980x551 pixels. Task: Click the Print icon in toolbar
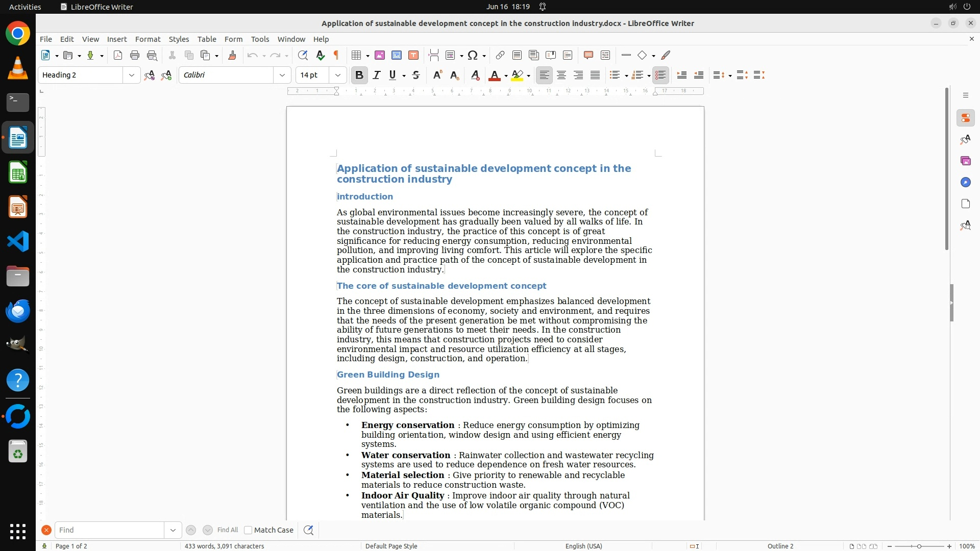(135, 56)
